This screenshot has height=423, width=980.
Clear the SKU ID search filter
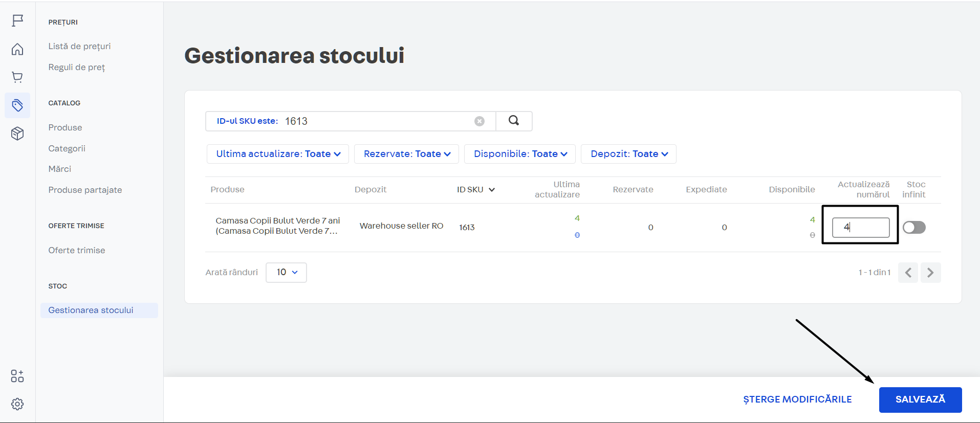click(x=479, y=121)
